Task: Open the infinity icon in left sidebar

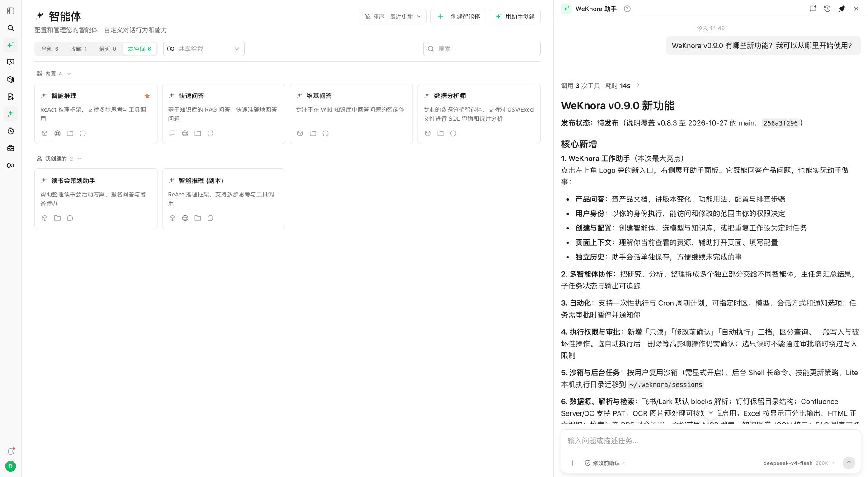Action: 11,165
